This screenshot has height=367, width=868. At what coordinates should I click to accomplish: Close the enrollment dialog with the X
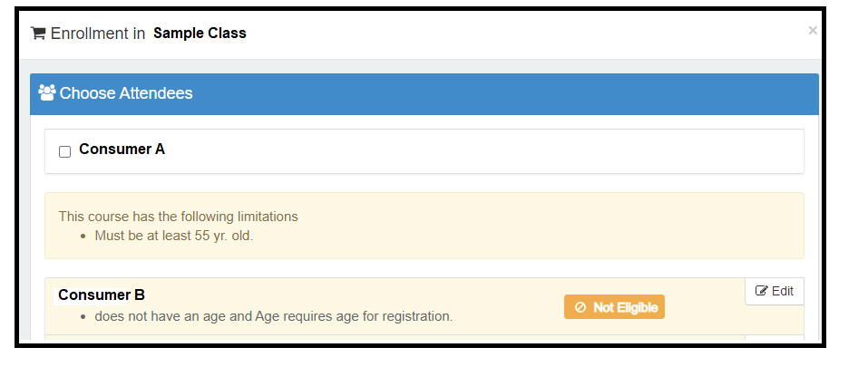click(813, 31)
